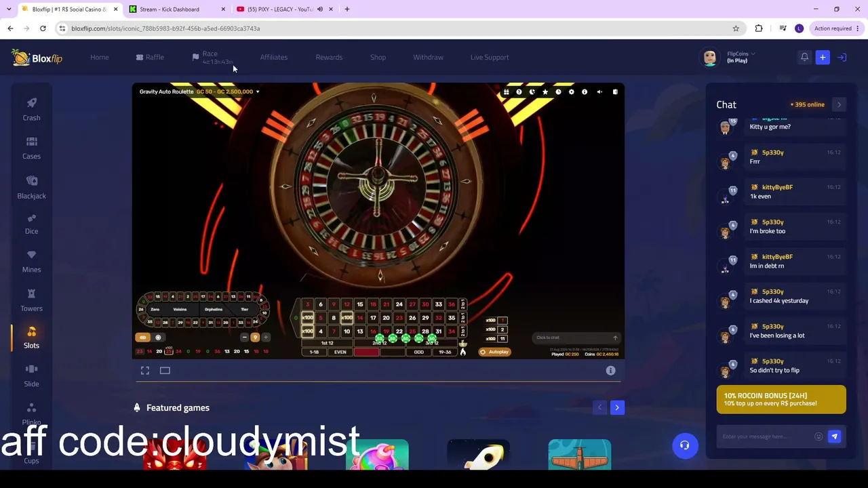Collapse the Chat panel with arrow
Image resolution: width=868 pixels, height=488 pixels.
click(x=839, y=104)
